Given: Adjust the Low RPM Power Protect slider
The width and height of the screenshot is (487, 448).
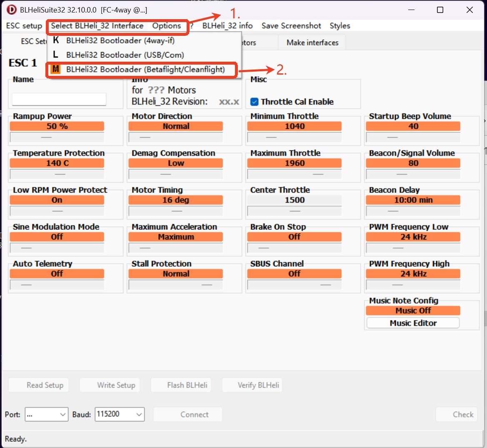Looking at the screenshot, I should pos(57,211).
